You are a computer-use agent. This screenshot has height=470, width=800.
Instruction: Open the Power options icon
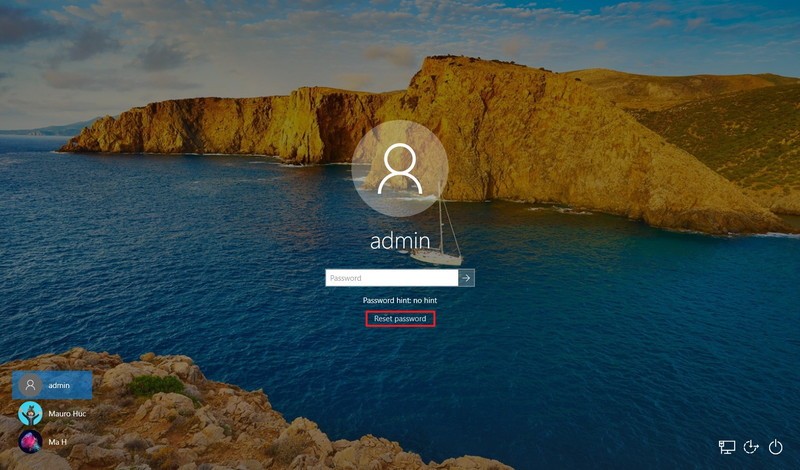coord(776,447)
